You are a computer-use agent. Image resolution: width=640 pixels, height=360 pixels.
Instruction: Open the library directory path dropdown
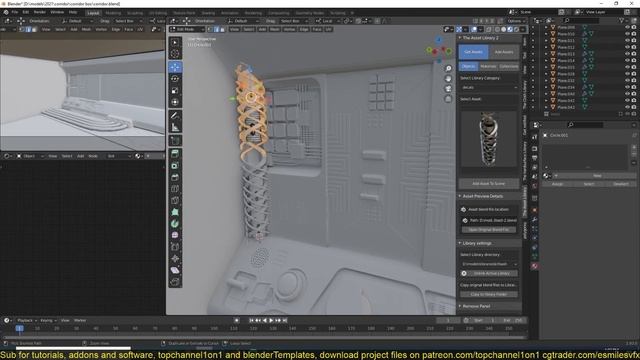click(489, 264)
